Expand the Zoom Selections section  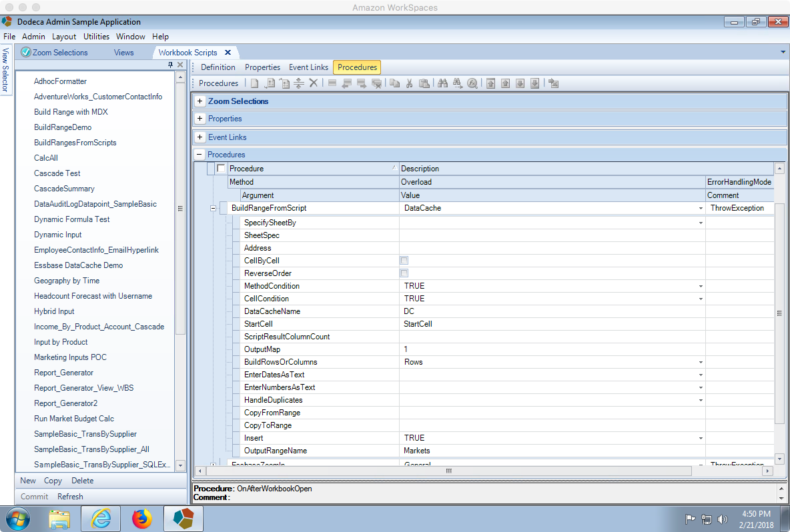(200, 101)
